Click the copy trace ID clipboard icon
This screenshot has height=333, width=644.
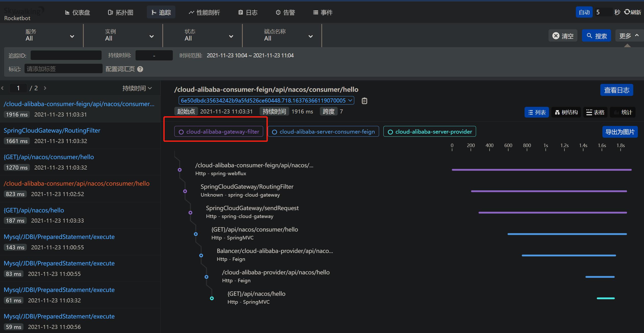point(364,101)
